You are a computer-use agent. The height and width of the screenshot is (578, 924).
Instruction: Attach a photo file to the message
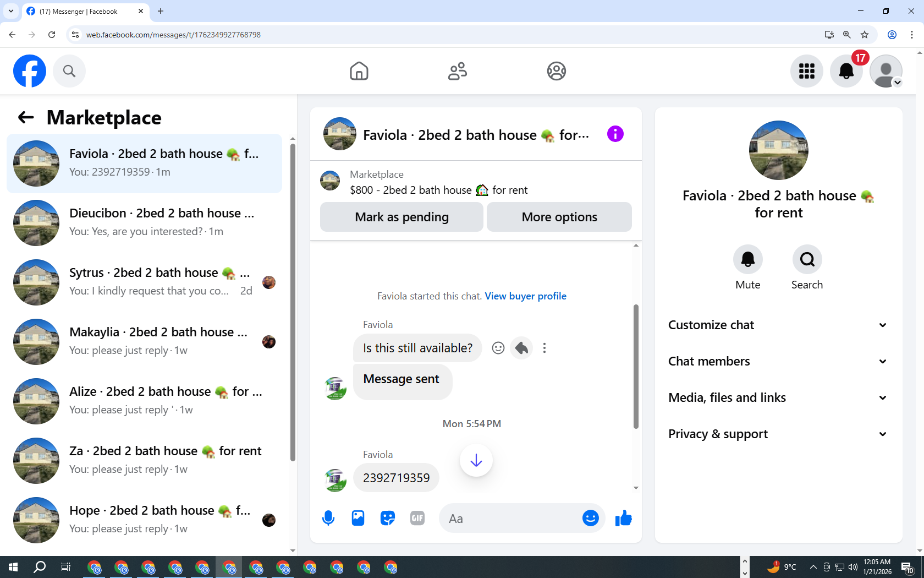(x=358, y=518)
